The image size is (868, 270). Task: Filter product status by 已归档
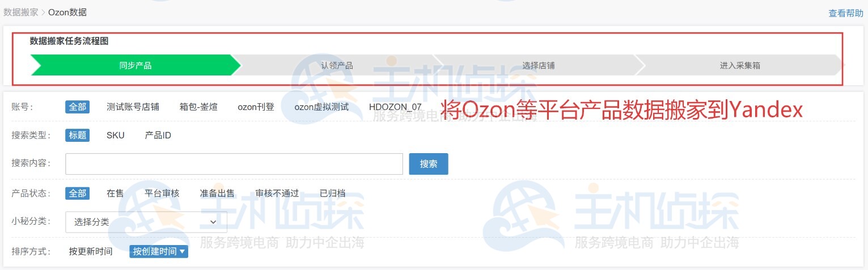333,193
